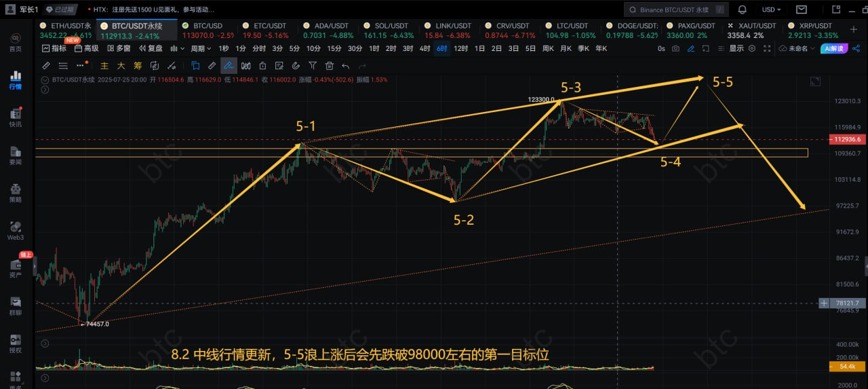Screen dimensions: 868x389
Task: Open the HTX registration promo link
Action: click(153, 10)
